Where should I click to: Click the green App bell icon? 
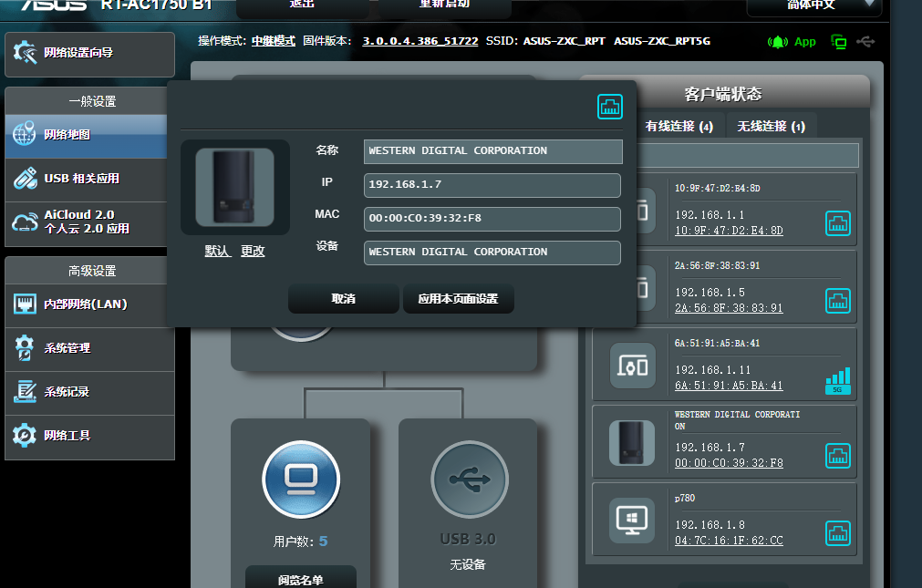777,42
